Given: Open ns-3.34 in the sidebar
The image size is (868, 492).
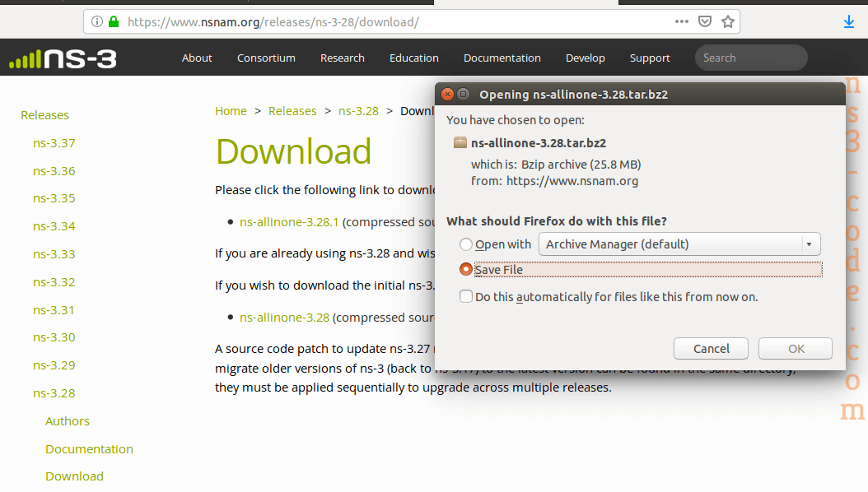Looking at the screenshot, I should (x=54, y=226).
